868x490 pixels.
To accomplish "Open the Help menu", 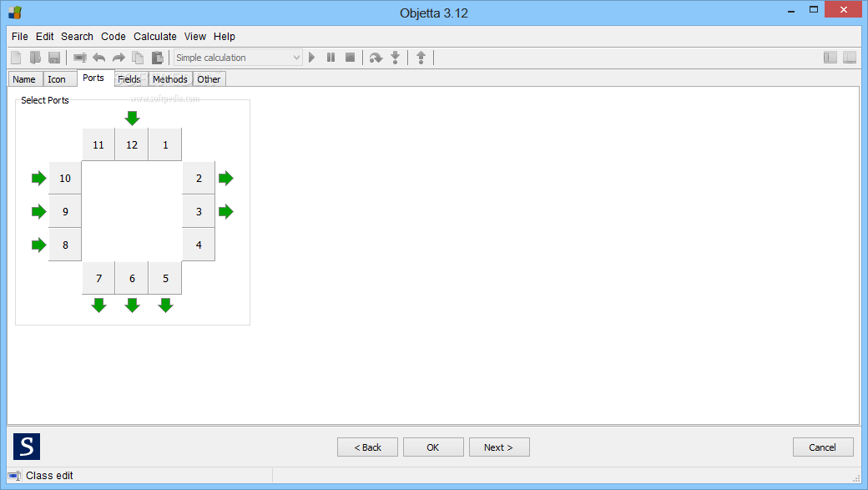I will 225,37.
